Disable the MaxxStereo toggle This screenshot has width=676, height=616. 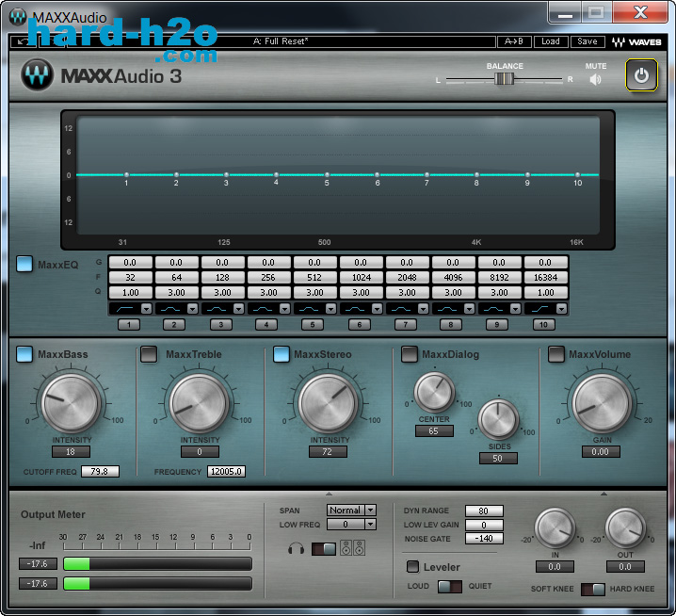[x=282, y=354]
